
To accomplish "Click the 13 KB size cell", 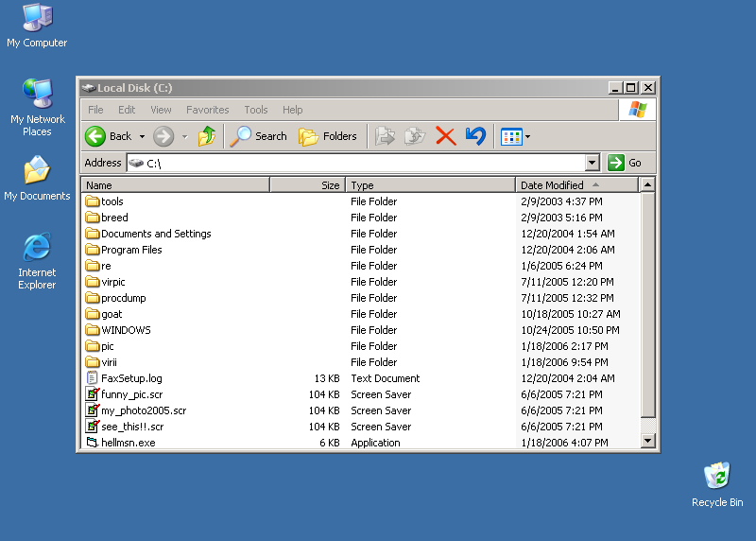I will pos(327,378).
